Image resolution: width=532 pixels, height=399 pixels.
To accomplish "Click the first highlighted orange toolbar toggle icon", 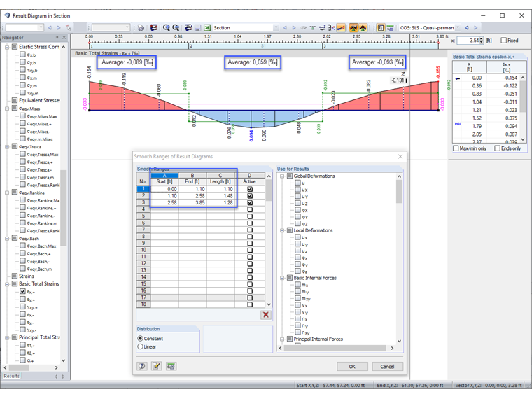I will tap(353, 28).
